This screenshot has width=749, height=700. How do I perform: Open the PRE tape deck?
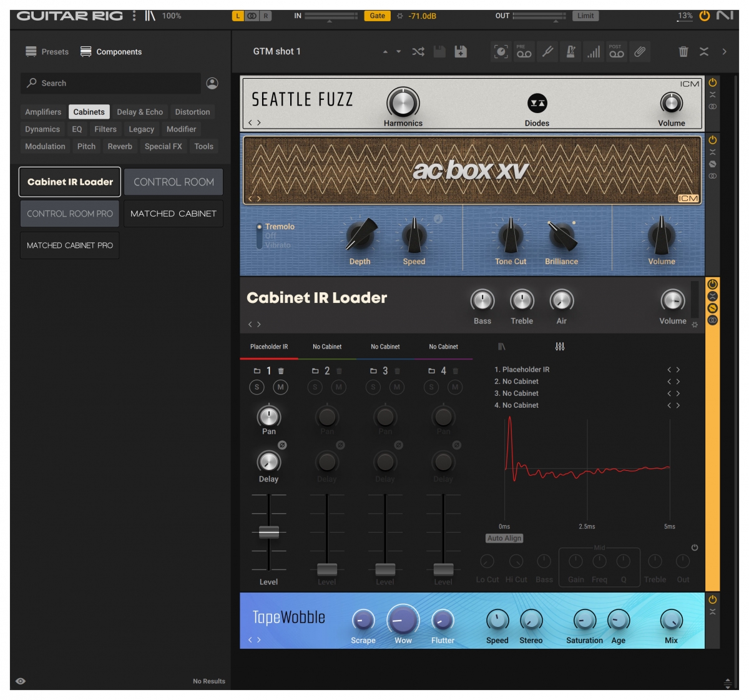524,52
